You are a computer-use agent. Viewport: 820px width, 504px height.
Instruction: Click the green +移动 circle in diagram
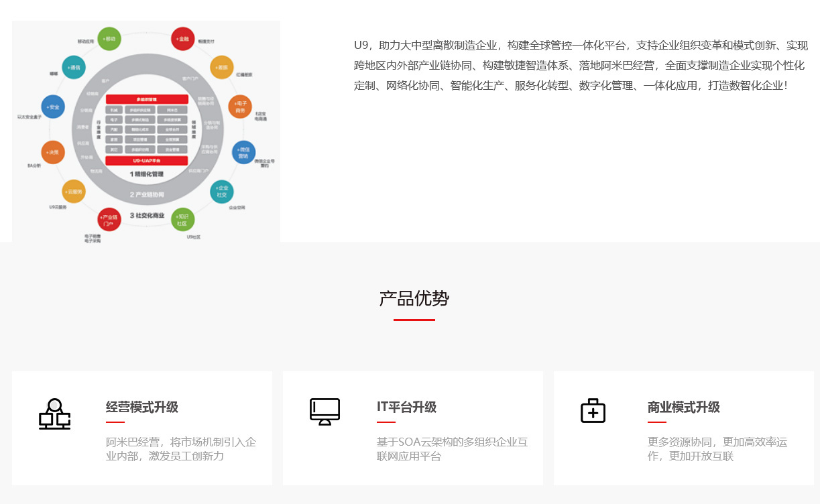pyautogui.click(x=109, y=39)
